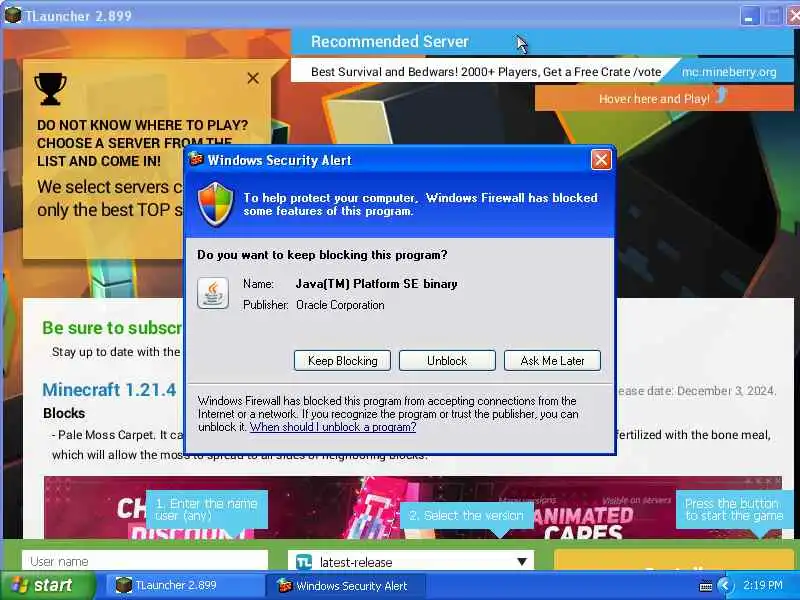Close the Windows Security Alert dialog
800x600 pixels.
tap(601, 160)
